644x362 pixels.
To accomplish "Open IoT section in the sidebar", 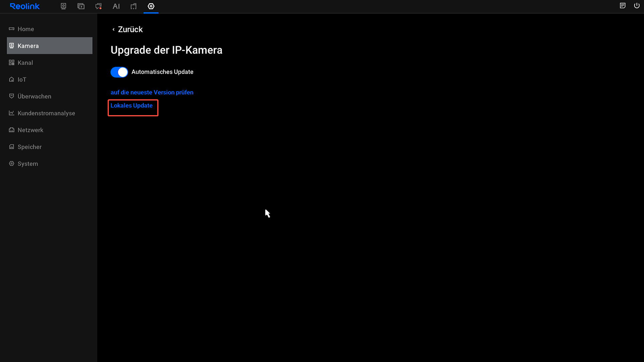I will coord(50,79).
